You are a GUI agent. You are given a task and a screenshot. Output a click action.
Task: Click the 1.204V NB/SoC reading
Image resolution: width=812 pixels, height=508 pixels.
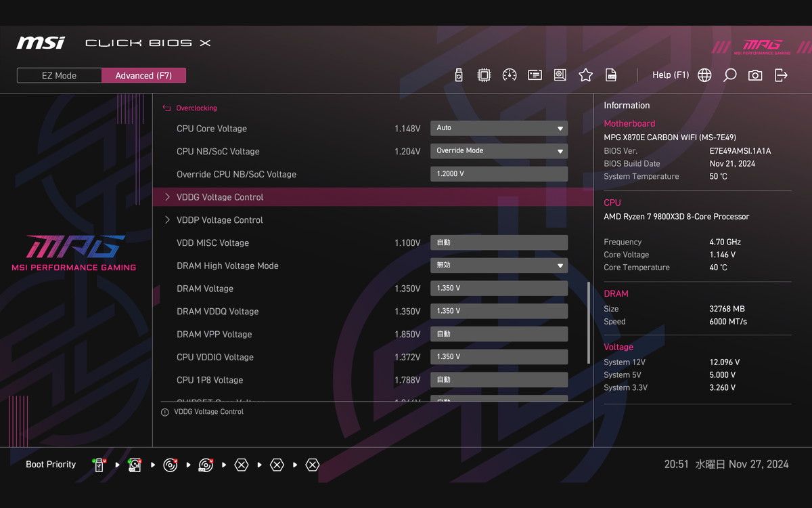click(407, 152)
